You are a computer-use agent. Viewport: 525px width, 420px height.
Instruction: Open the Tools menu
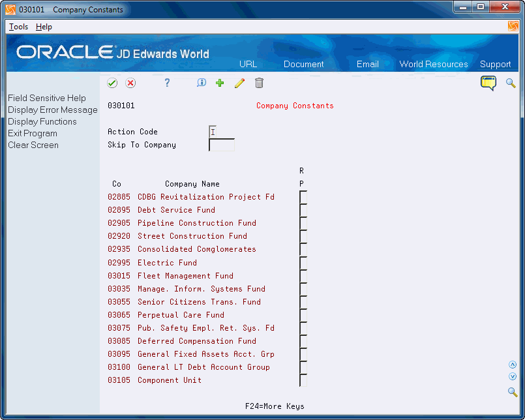tap(18, 27)
